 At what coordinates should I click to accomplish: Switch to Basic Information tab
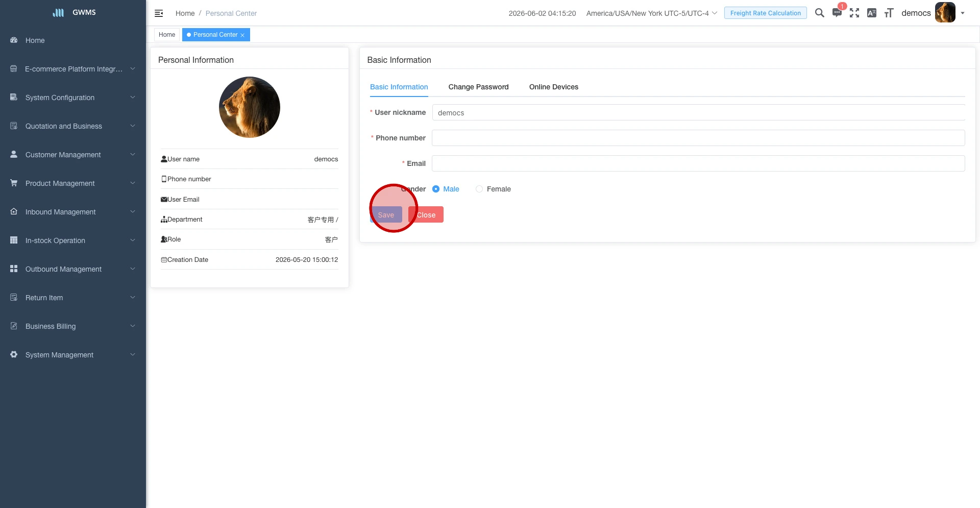point(399,87)
